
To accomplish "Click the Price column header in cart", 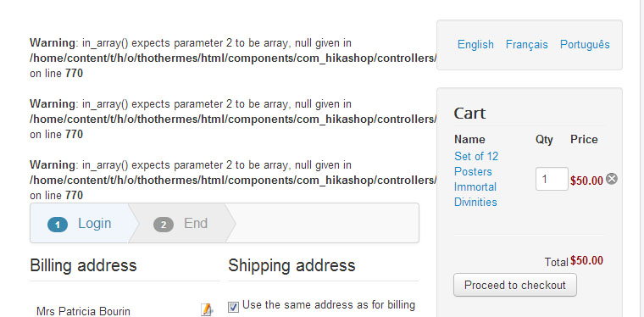I will tap(584, 139).
